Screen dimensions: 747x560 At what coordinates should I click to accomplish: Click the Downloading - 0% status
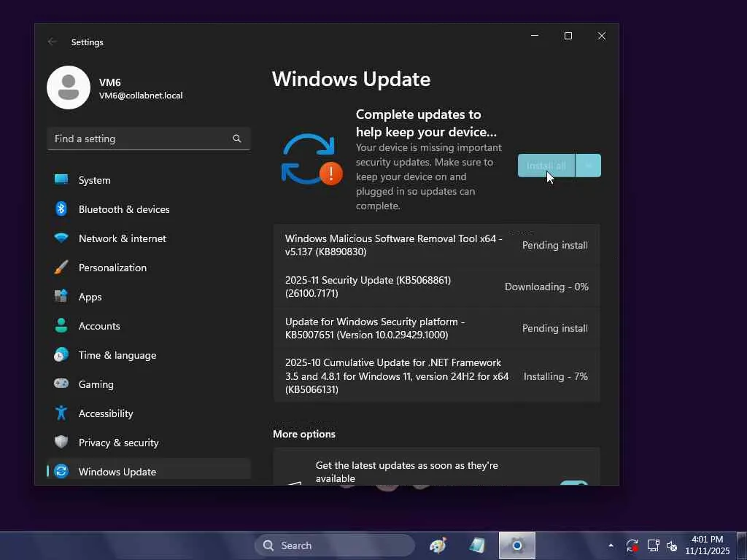coord(546,287)
